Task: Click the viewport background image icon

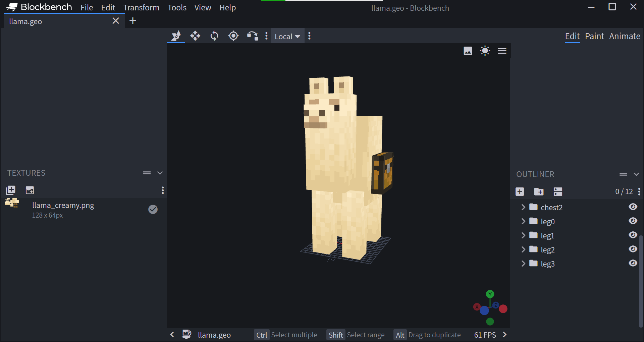Action: pos(468,51)
